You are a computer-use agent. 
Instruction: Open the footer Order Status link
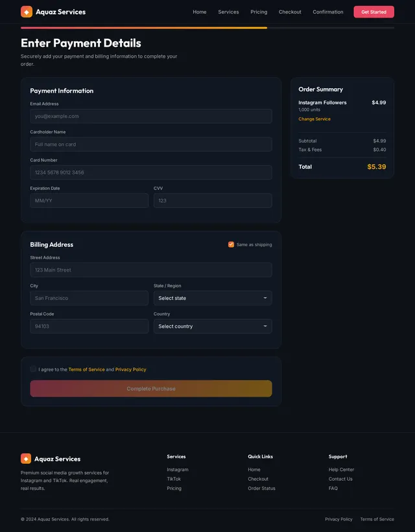click(261, 489)
